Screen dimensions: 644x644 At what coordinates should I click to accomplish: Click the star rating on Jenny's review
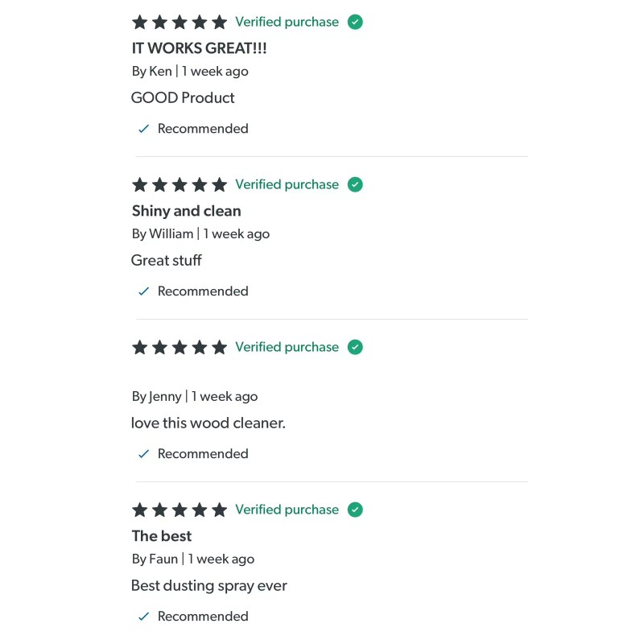(x=180, y=348)
